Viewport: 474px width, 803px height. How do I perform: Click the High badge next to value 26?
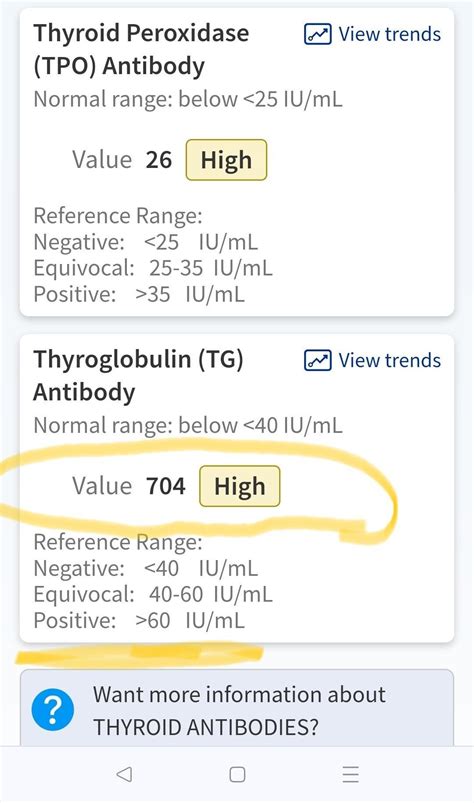pos(226,160)
